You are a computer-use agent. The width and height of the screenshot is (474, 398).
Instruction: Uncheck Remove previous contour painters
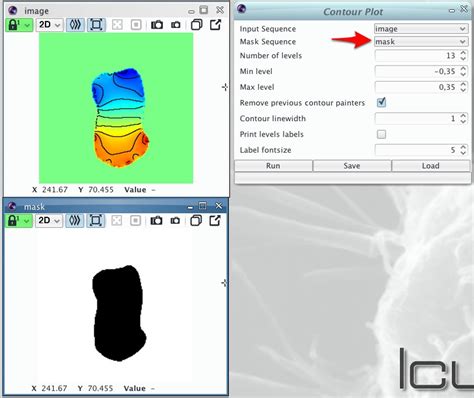point(381,102)
